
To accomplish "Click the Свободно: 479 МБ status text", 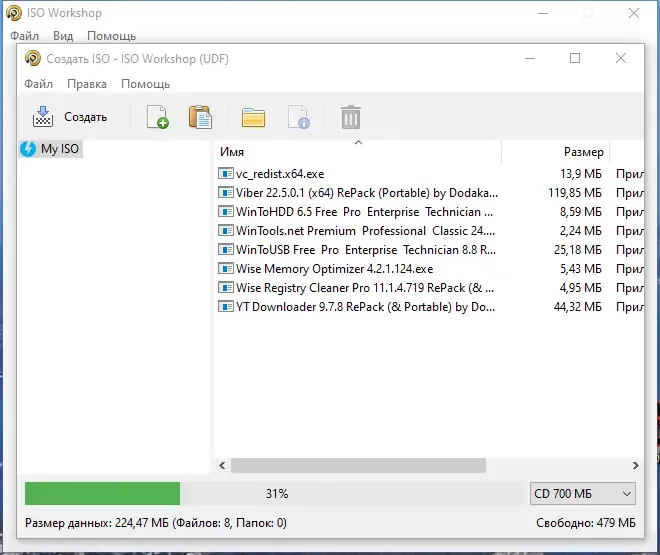I will click(586, 523).
